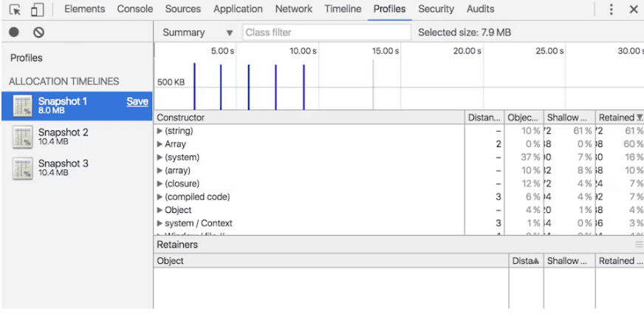This screenshot has height=321, width=644.
Task: Expand the system / Context row
Action: tap(160, 223)
